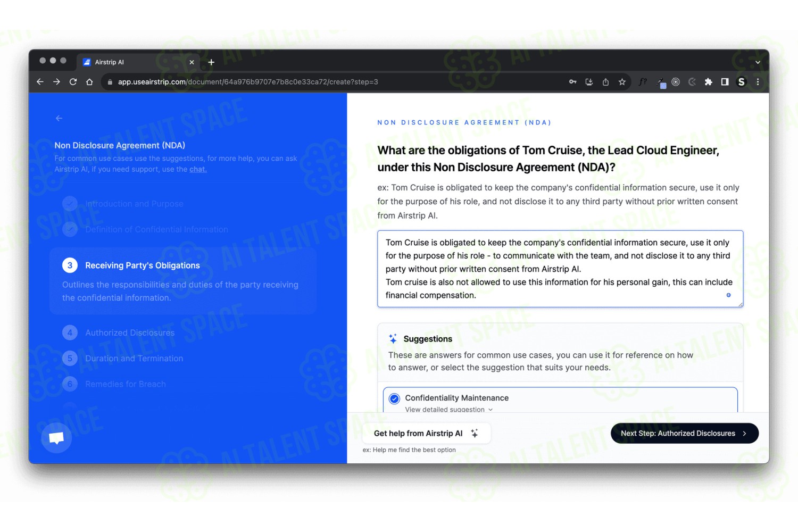
Task: Click the back arrow in blue sidebar
Action: pos(59,118)
